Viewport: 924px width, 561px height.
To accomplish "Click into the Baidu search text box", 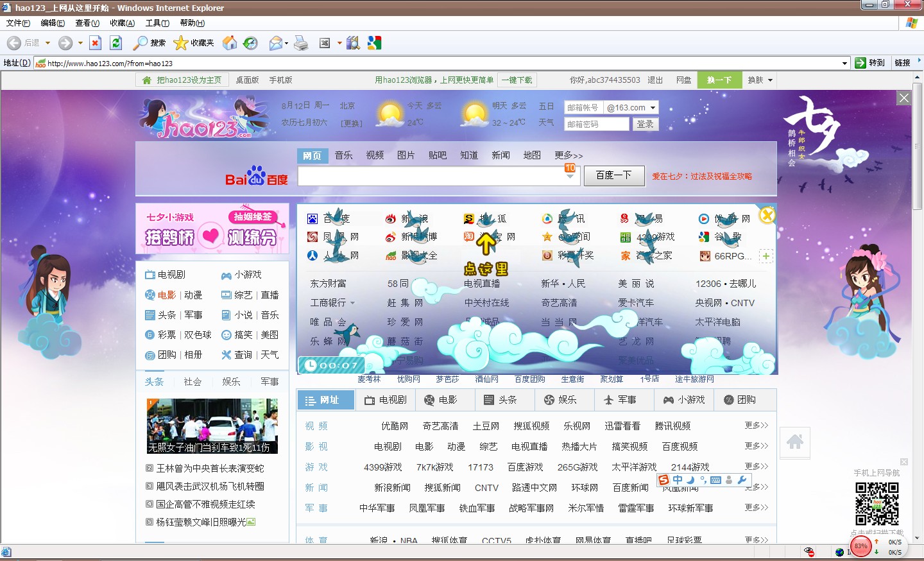I will click(x=439, y=176).
